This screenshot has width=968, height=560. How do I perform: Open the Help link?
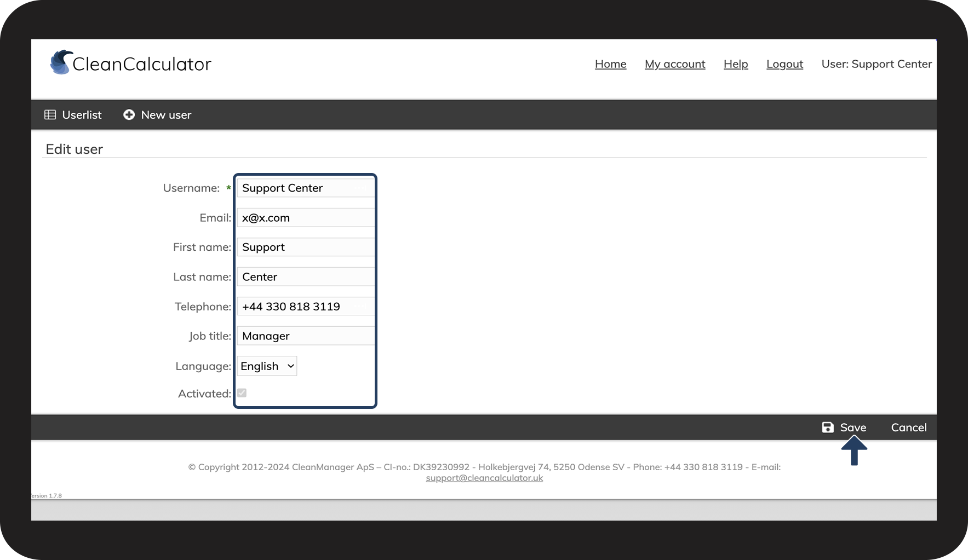pos(736,64)
